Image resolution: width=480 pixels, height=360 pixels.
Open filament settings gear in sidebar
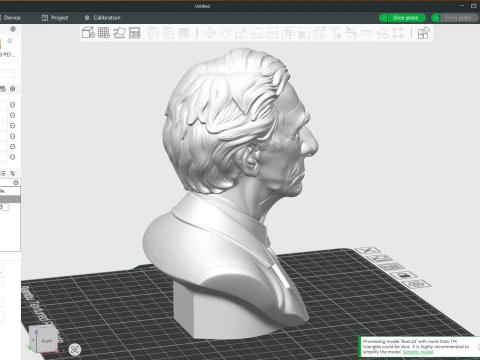tap(13, 89)
